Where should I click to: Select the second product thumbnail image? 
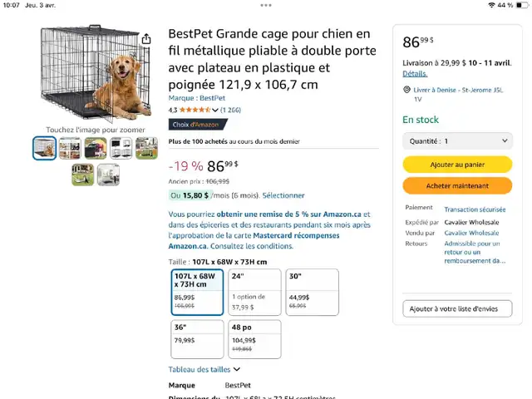pos(70,148)
